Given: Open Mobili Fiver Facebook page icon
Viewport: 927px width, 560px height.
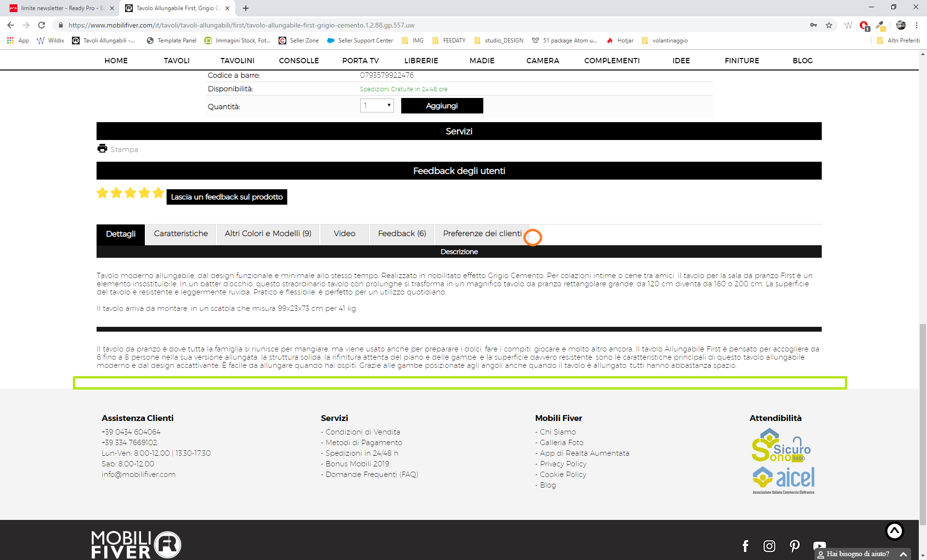Looking at the screenshot, I should [745, 546].
